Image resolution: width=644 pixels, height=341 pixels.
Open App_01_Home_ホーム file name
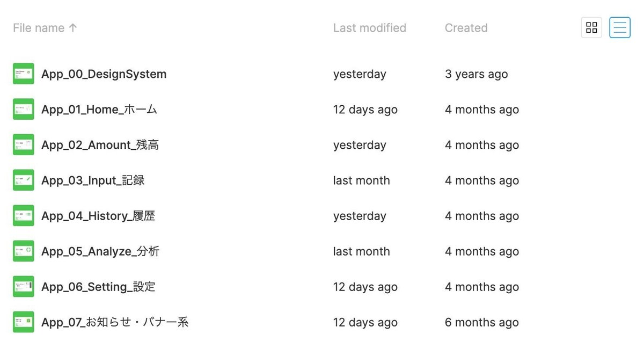pos(99,110)
